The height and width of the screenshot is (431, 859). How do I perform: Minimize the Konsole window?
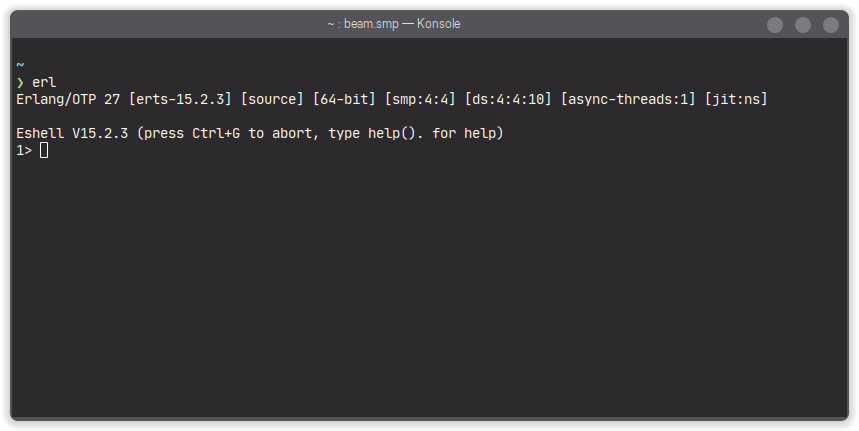coord(775,25)
